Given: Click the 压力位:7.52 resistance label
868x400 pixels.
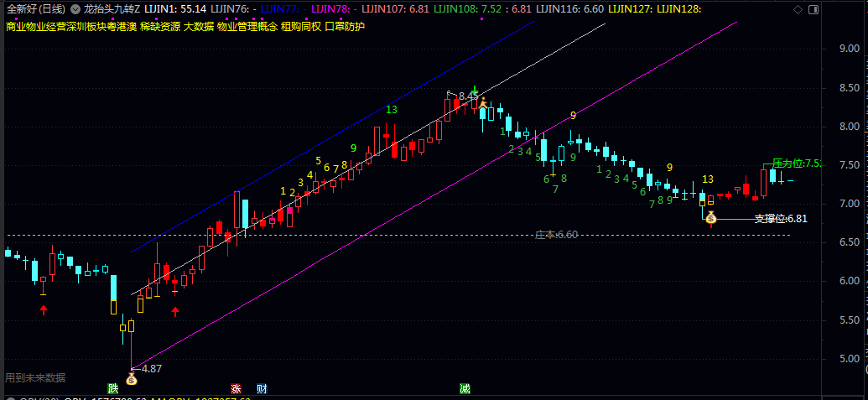Looking at the screenshot, I should [796, 163].
